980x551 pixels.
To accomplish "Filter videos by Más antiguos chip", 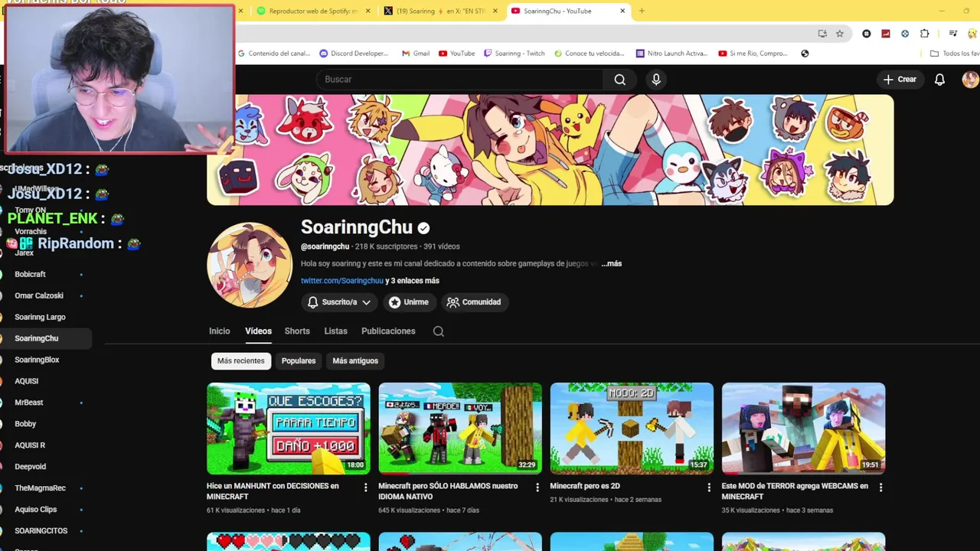I will point(355,360).
